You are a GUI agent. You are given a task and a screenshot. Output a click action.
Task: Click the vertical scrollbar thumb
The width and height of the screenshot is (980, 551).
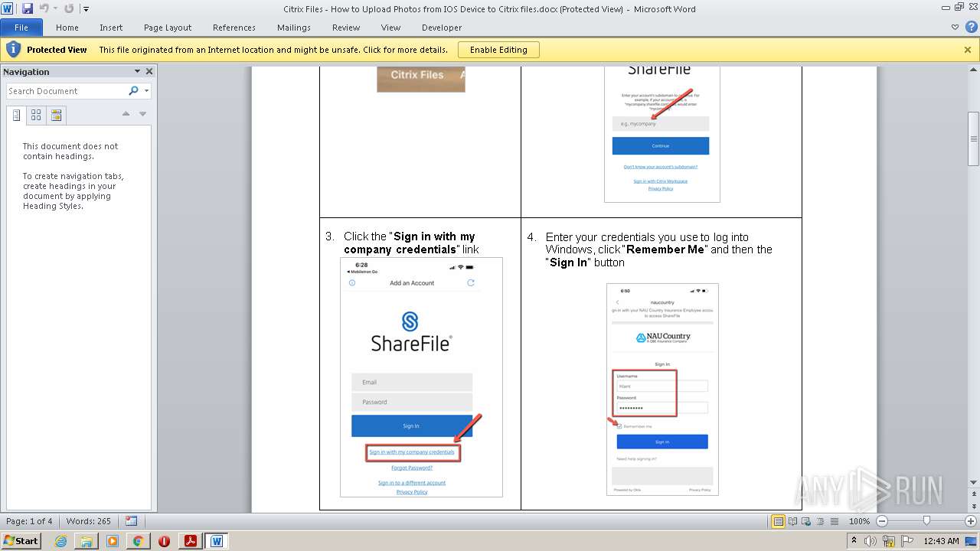[x=973, y=139]
